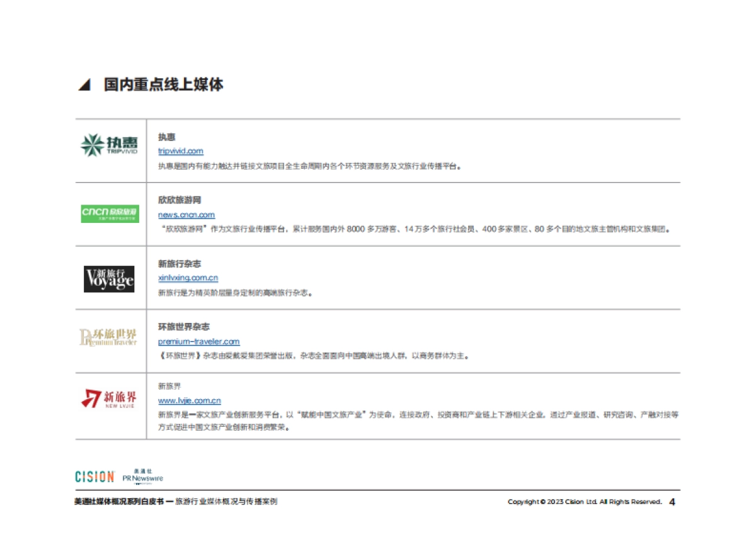Click the xinlvxing.com.cn hyperlink
The height and width of the screenshot is (544, 756).
click(187, 278)
